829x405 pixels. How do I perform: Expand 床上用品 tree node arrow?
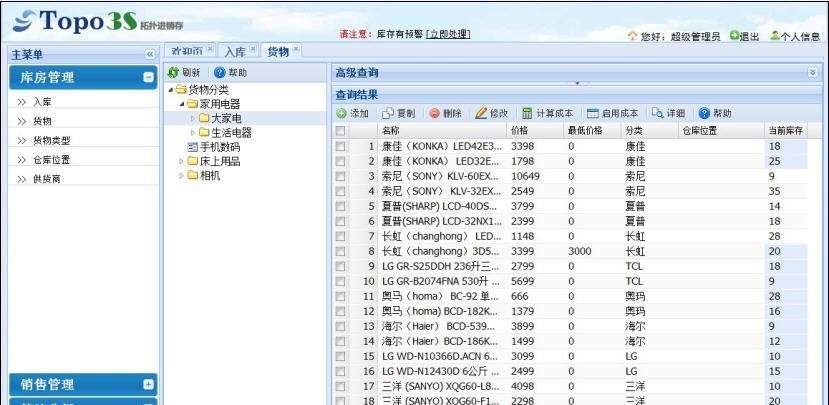point(181,161)
